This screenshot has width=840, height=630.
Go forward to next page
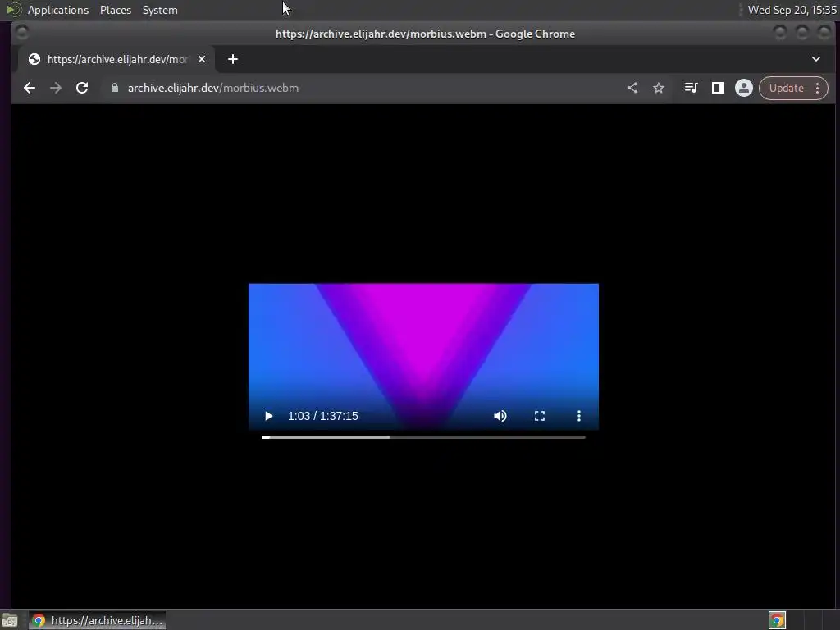(x=56, y=88)
